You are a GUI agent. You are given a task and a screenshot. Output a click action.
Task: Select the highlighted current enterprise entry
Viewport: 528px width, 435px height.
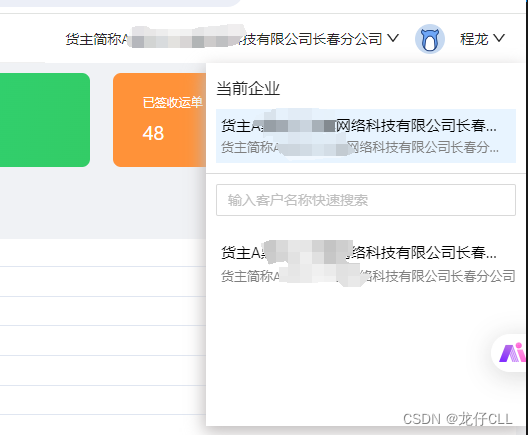pos(366,136)
